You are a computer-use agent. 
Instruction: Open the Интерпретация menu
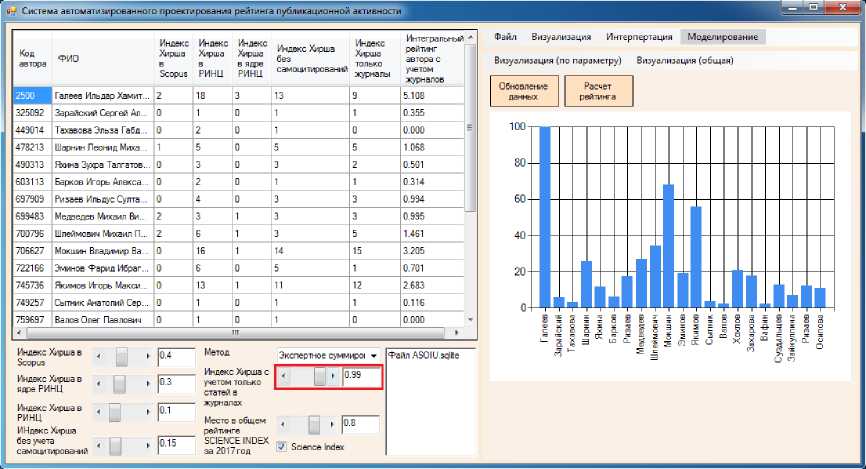pos(638,37)
